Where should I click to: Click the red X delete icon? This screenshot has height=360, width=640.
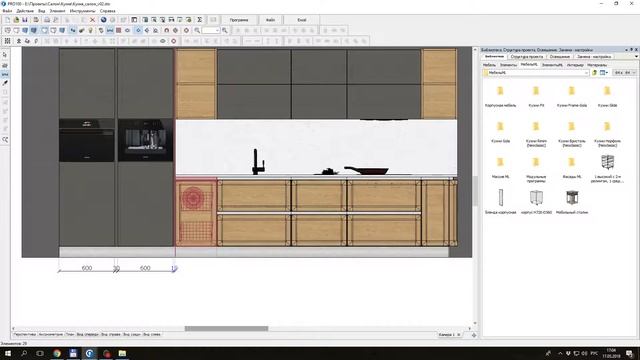[93, 20]
